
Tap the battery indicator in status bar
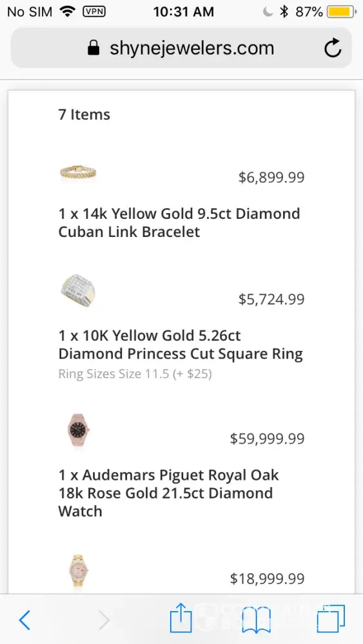[x=341, y=12]
